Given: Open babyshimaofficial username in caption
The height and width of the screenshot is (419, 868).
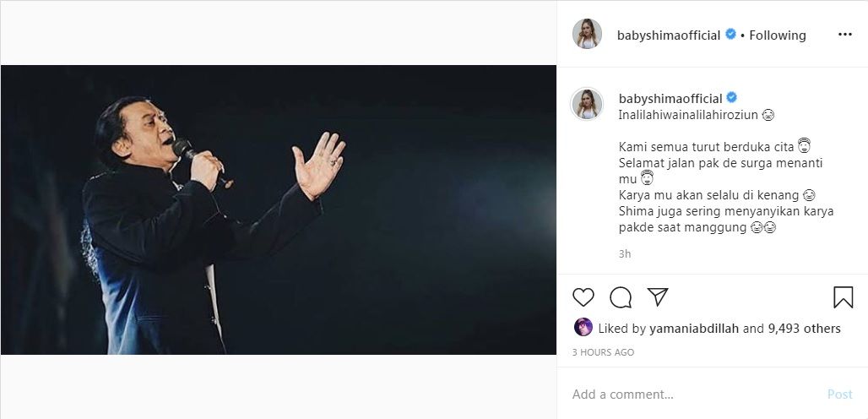Looking at the screenshot, I should click(x=670, y=99).
